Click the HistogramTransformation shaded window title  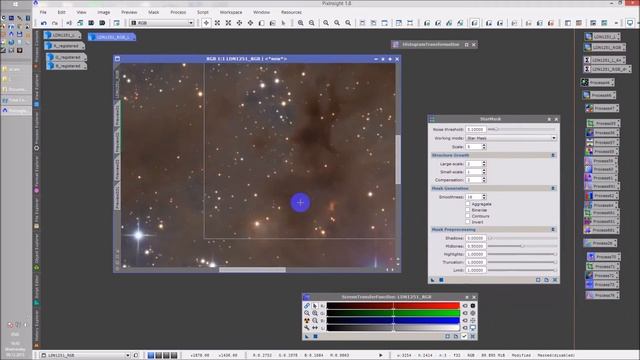pyautogui.click(x=431, y=44)
